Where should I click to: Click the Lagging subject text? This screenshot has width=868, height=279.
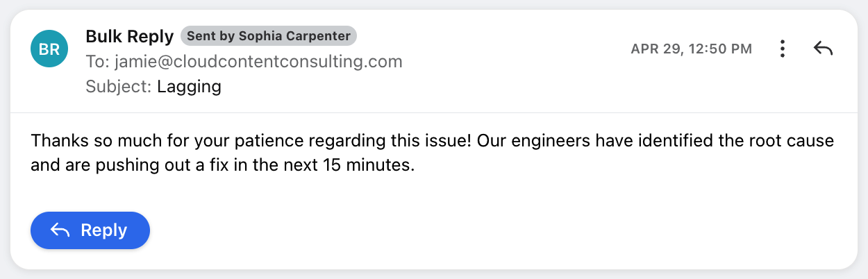[x=189, y=87]
